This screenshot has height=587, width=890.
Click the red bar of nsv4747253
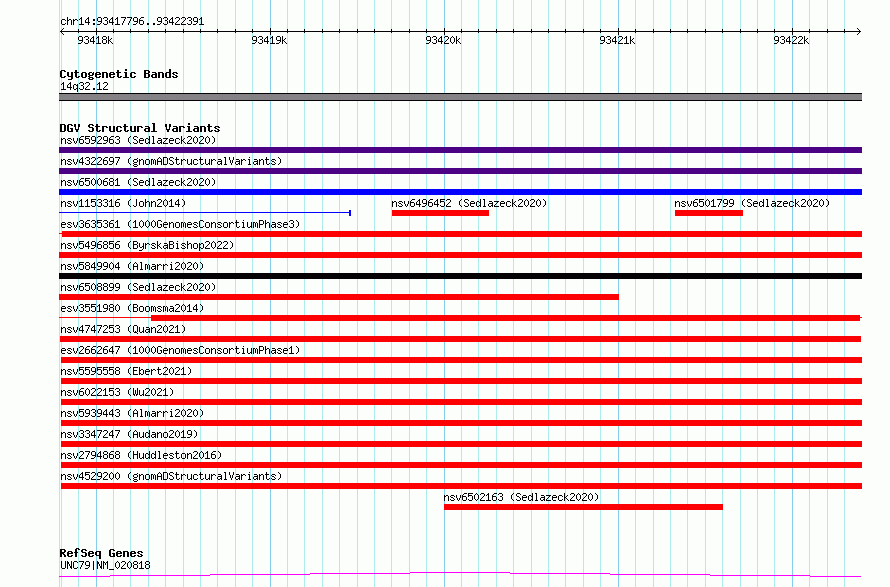(460, 339)
